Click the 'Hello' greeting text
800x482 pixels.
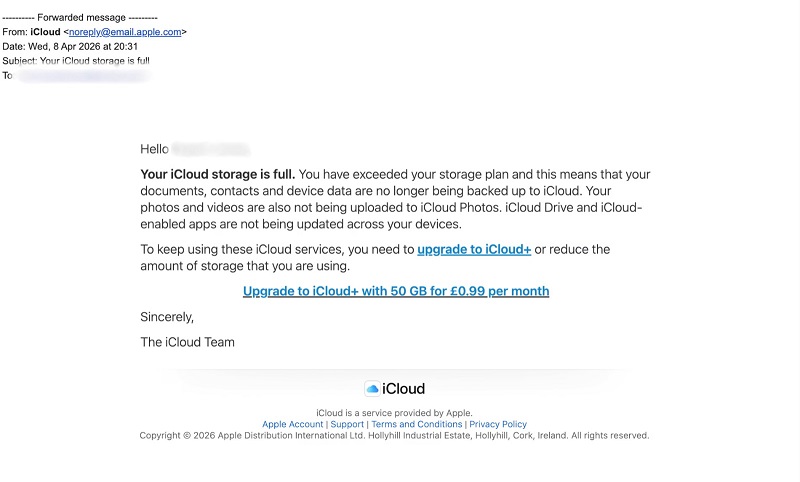[x=154, y=149]
